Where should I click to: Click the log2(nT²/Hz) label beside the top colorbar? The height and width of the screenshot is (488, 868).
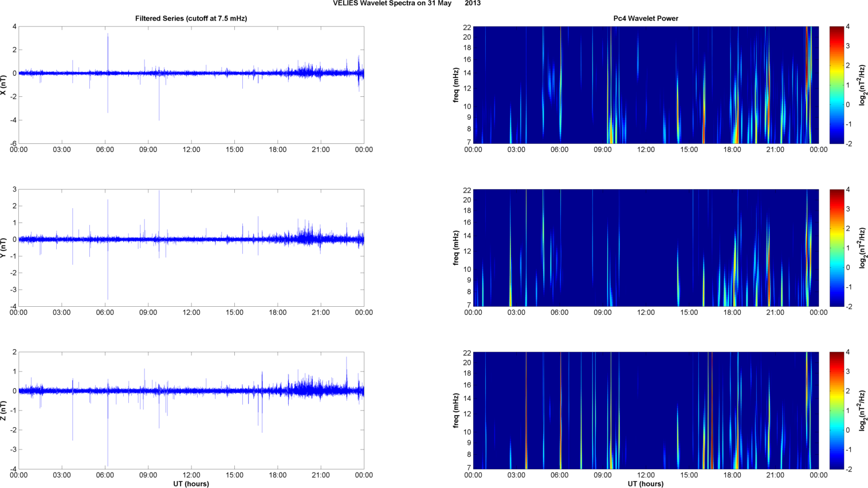point(862,85)
